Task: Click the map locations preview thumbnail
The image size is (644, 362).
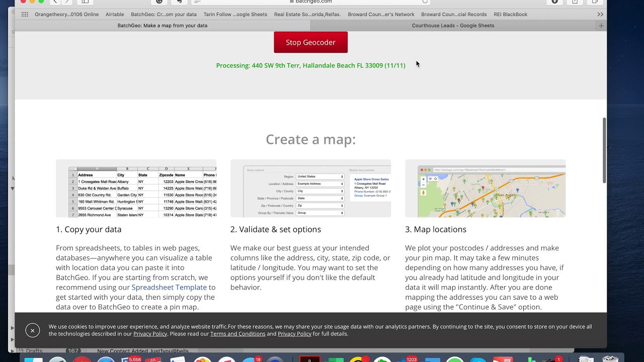Action: pos(485,189)
